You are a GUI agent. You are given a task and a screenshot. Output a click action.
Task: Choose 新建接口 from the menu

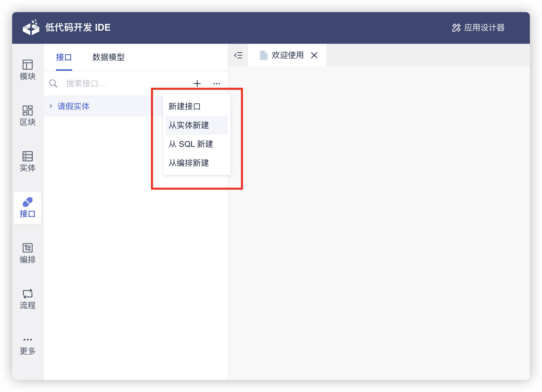pos(185,106)
